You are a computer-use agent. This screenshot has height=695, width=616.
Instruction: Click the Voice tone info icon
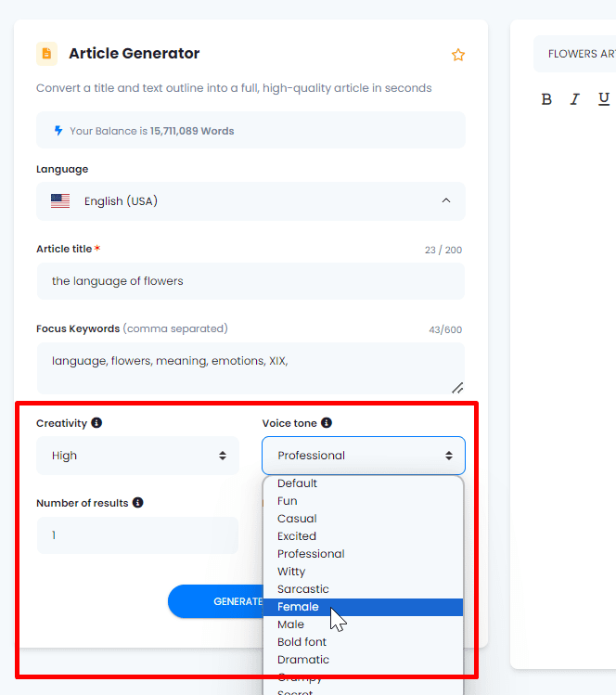tap(327, 423)
